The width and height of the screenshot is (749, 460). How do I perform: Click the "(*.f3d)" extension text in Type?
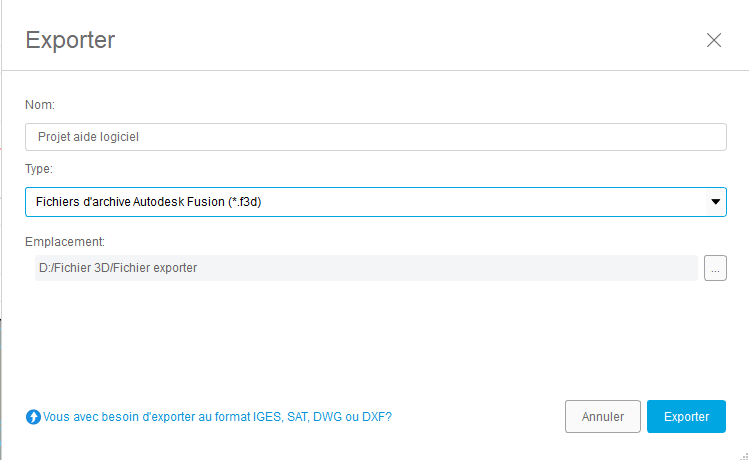point(250,202)
